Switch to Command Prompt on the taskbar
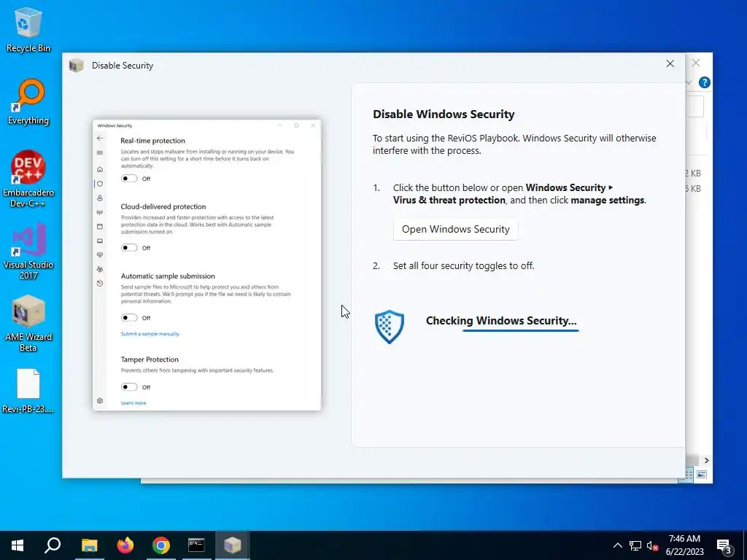Image resolution: width=747 pixels, height=560 pixels. pyautogui.click(x=196, y=545)
